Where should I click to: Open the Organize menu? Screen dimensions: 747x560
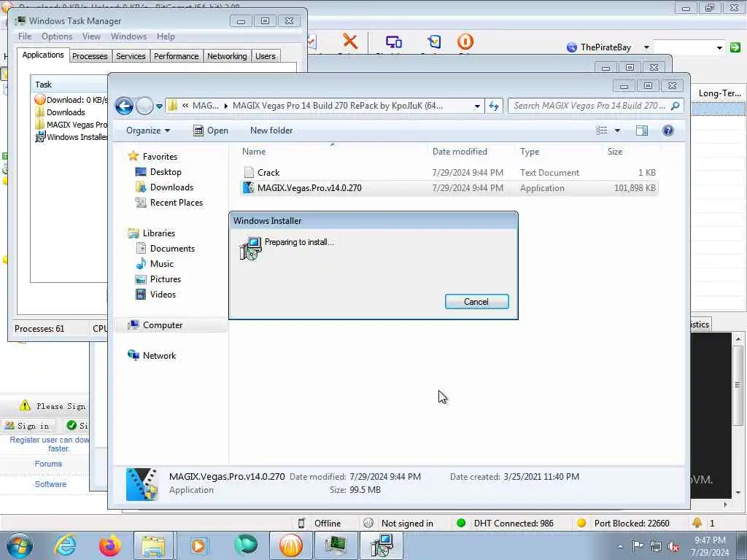(x=148, y=131)
